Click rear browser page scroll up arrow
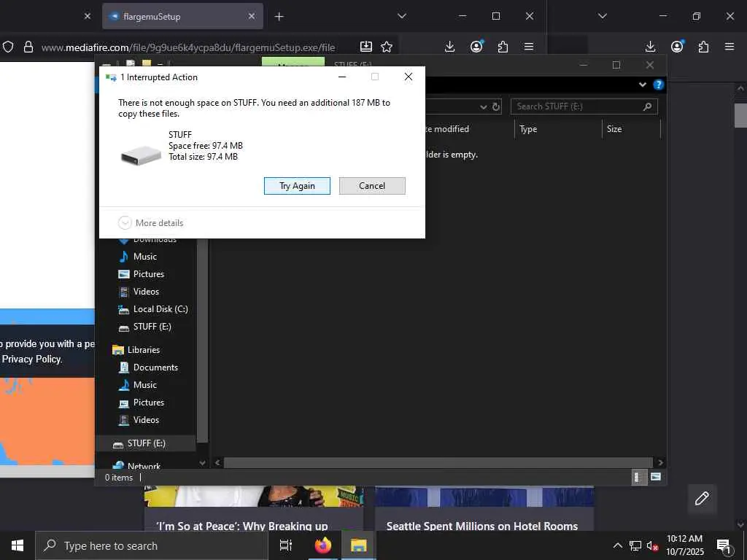Viewport: 747px width, 560px height. pos(740,88)
